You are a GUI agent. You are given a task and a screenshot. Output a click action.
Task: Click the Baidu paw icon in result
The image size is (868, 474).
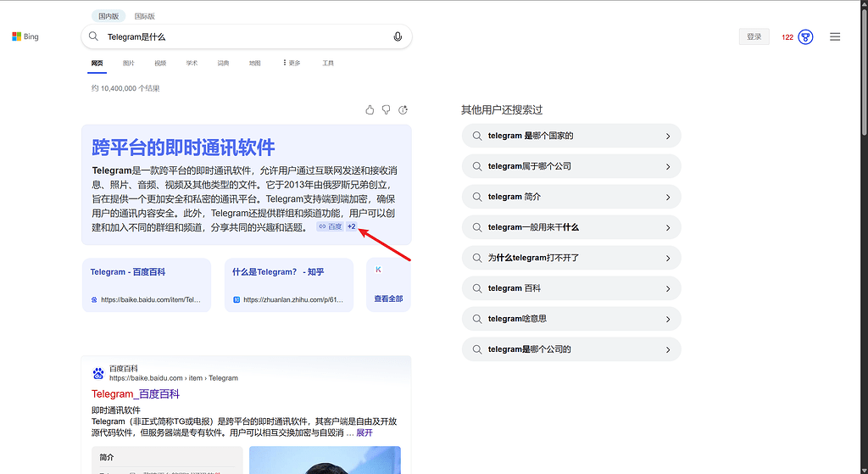(98, 373)
